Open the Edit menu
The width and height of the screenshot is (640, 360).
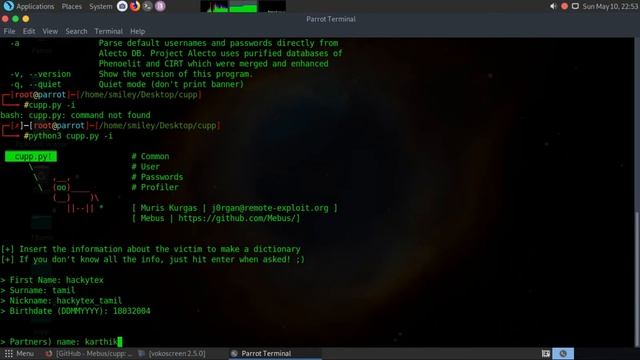coord(29,31)
